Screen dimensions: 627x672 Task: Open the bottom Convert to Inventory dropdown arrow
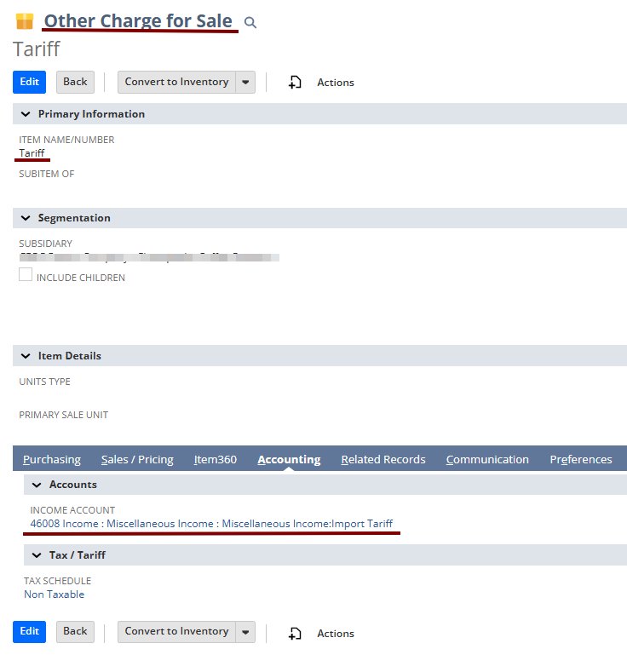click(245, 632)
